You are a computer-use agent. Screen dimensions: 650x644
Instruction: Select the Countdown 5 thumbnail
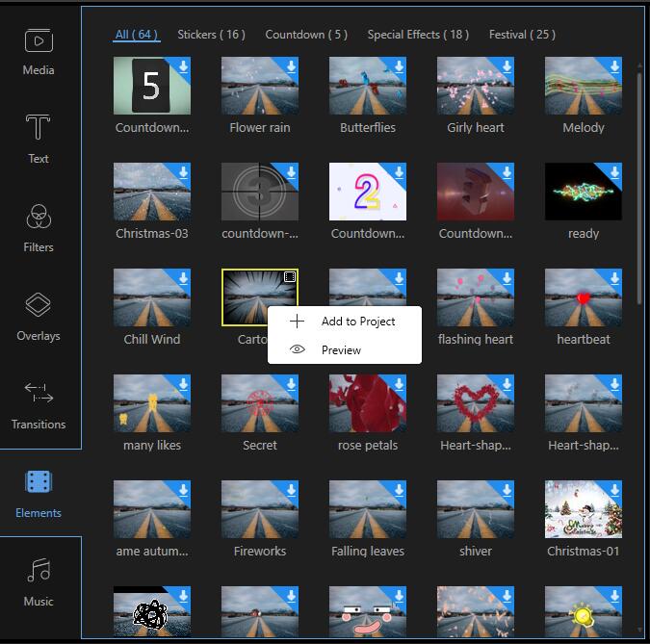[x=152, y=86]
